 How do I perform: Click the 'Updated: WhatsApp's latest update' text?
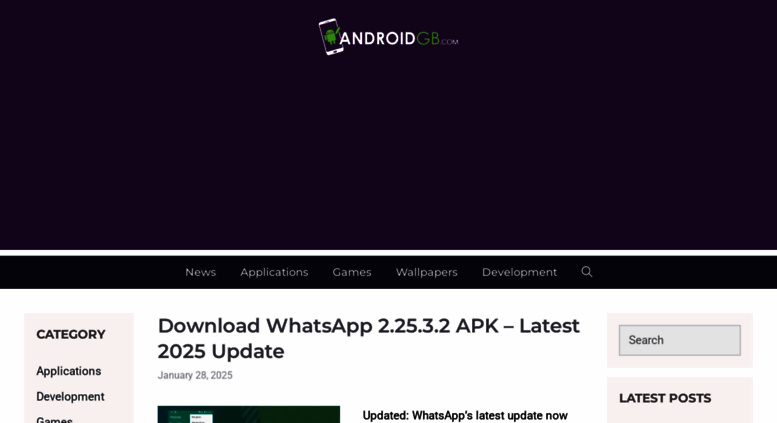tap(465, 416)
